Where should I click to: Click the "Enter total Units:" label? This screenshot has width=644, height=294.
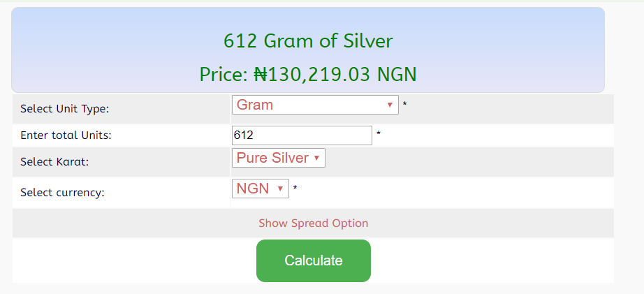click(x=66, y=135)
